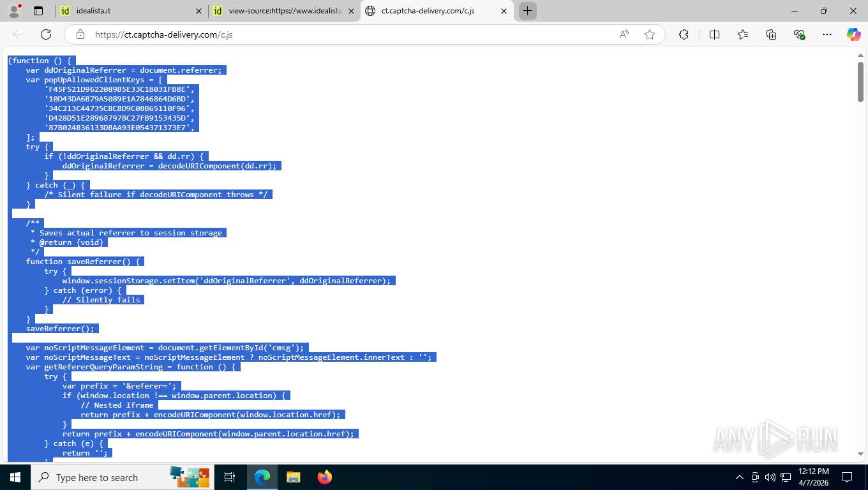Click the scrollbar down arrow

(x=860, y=454)
